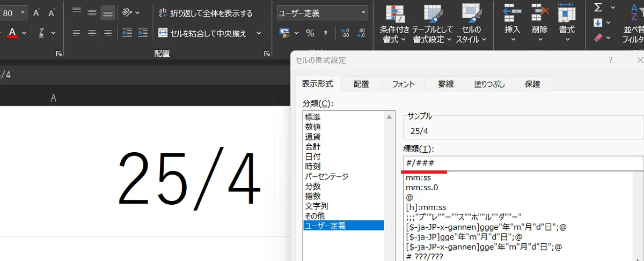Expand the merge and center options arrow

tap(259, 33)
